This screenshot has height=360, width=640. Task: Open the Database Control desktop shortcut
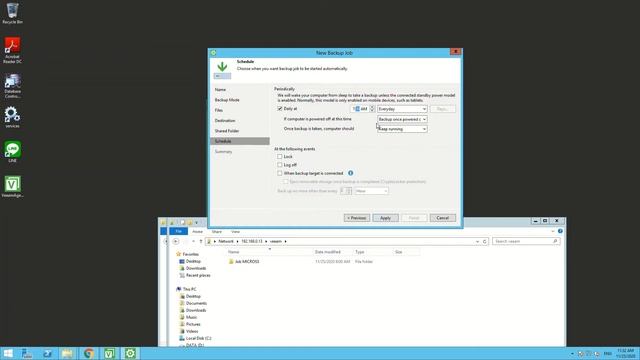[x=12, y=86]
